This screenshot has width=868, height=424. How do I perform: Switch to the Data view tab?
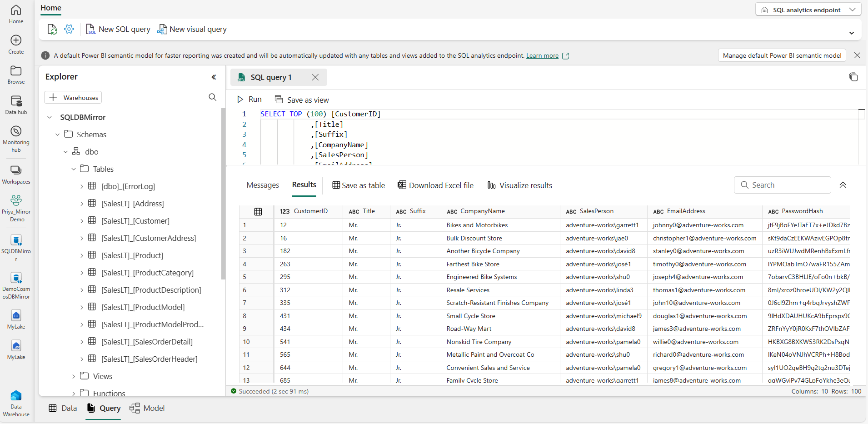pos(63,408)
